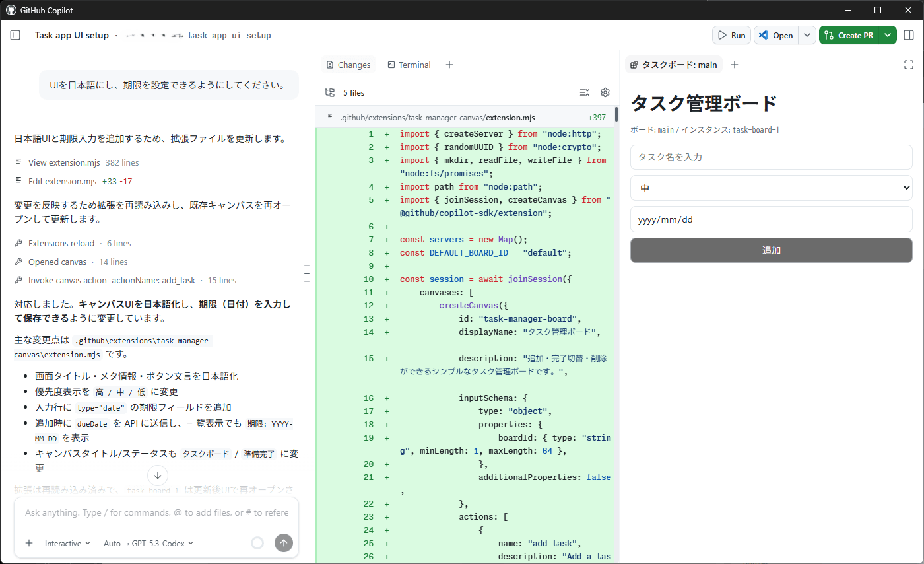Click the user message about UIを日本語にし
The image size is (924, 564).
coord(168,85)
